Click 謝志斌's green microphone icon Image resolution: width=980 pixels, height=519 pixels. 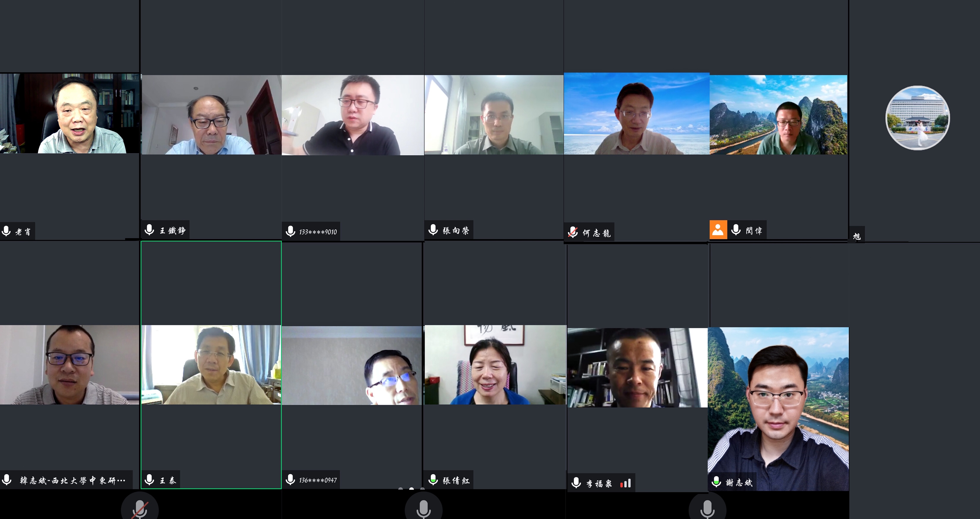point(716,482)
